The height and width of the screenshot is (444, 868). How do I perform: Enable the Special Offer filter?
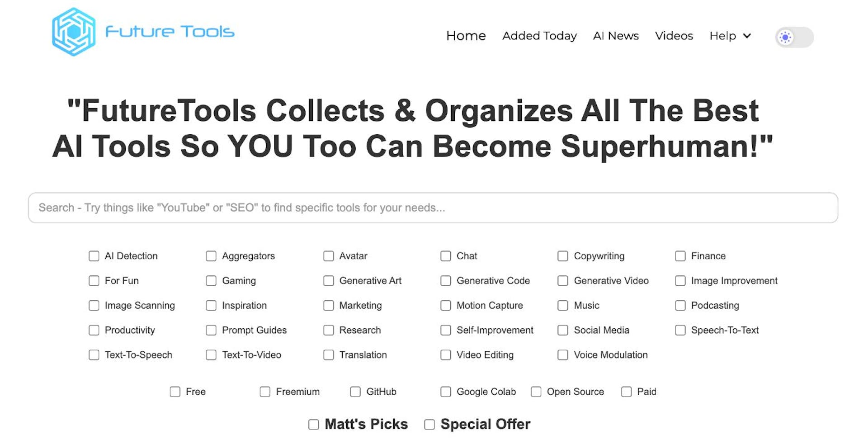coord(429,424)
